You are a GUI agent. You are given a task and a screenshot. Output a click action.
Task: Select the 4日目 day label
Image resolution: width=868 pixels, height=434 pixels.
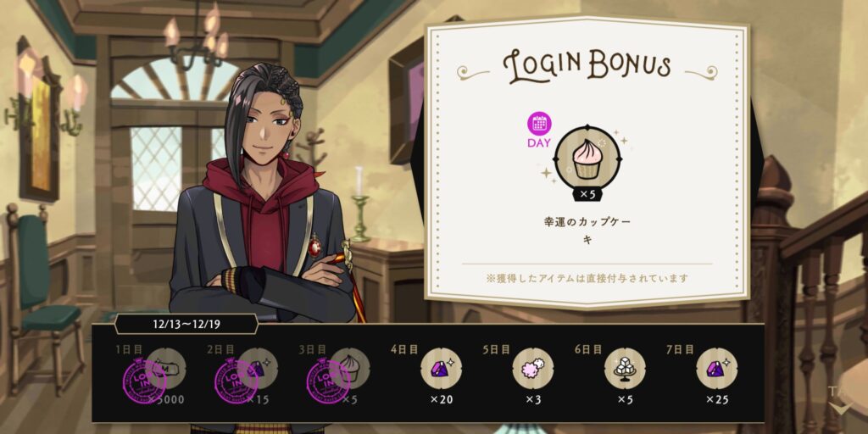tap(404, 349)
